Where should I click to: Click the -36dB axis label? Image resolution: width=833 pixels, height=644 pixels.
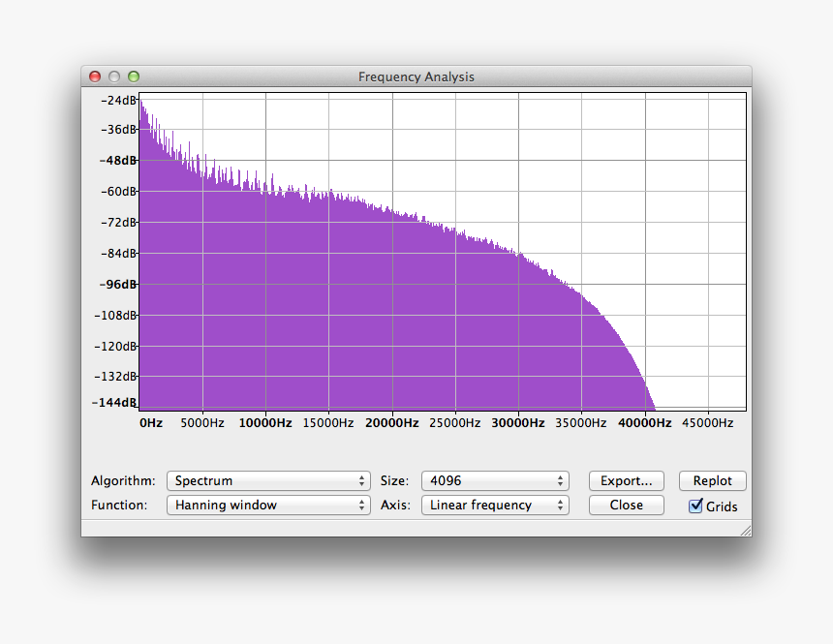(x=119, y=129)
